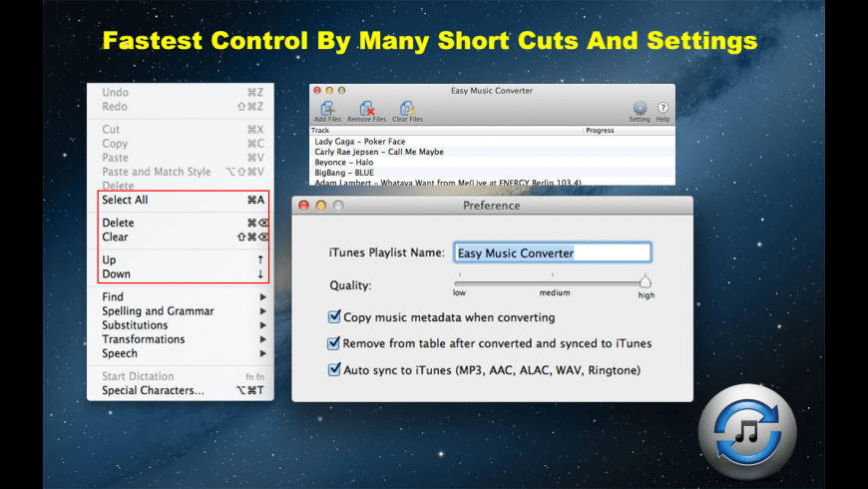
Task: Toggle Remove from table after converted checkbox
Action: (334, 343)
